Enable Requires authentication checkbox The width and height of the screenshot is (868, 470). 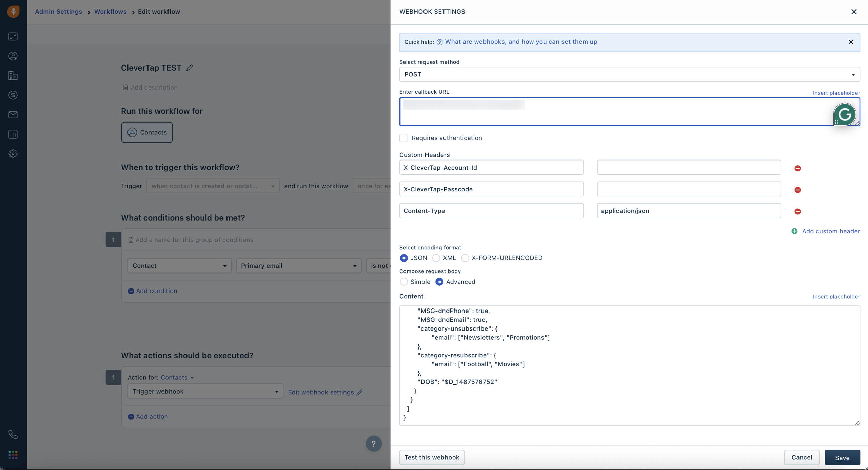click(403, 138)
